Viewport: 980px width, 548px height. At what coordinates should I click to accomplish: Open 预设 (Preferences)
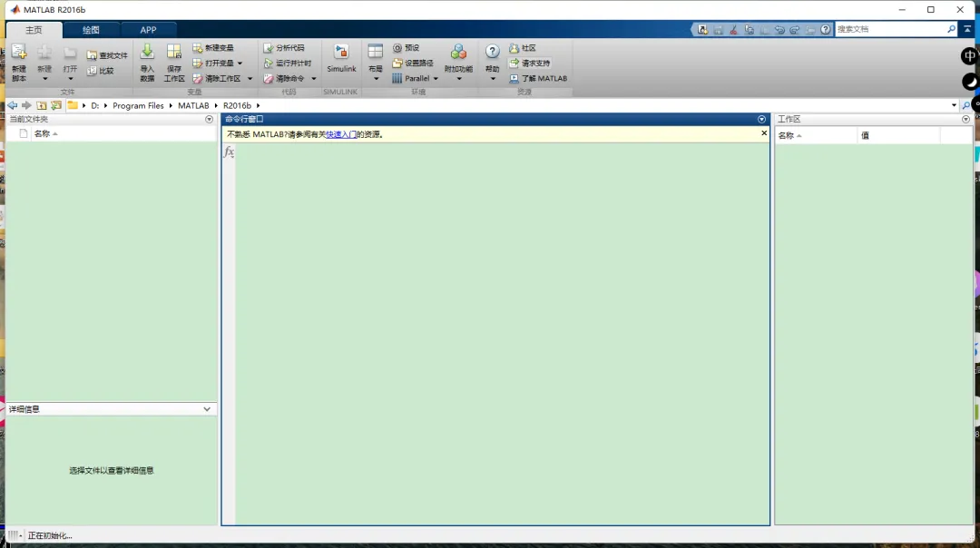coord(407,48)
